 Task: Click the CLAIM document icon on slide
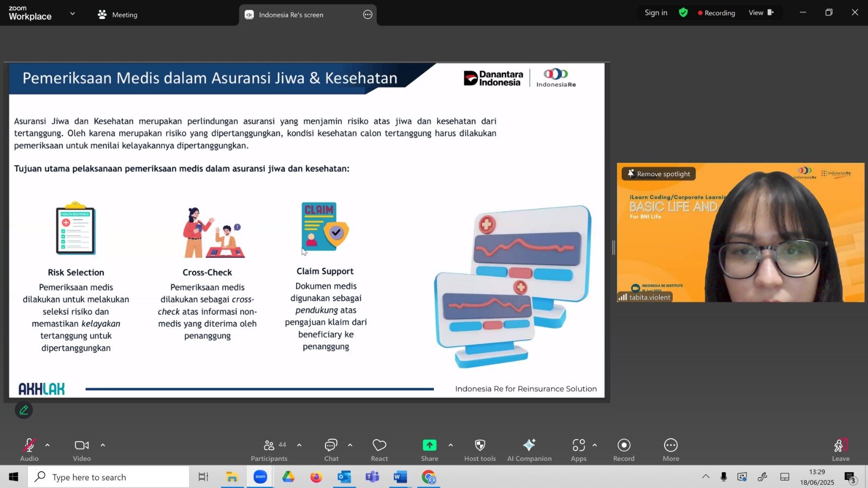click(x=325, y=226)
